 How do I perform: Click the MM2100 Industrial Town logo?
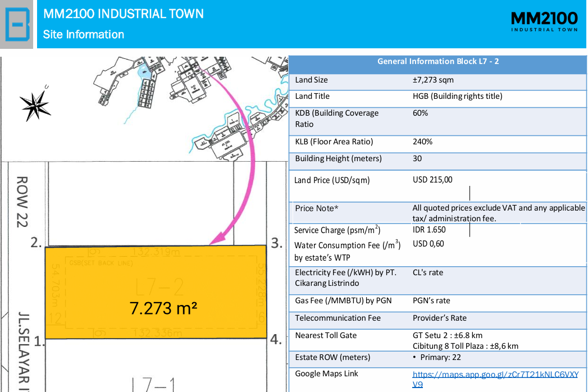pyautogui.click(x=545, y=22)
